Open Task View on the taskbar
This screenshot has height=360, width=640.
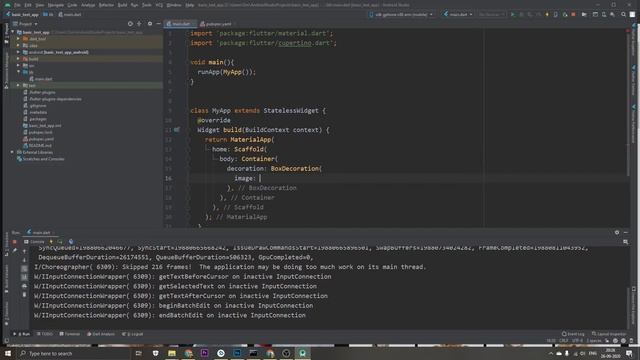(x=138, y=353)
